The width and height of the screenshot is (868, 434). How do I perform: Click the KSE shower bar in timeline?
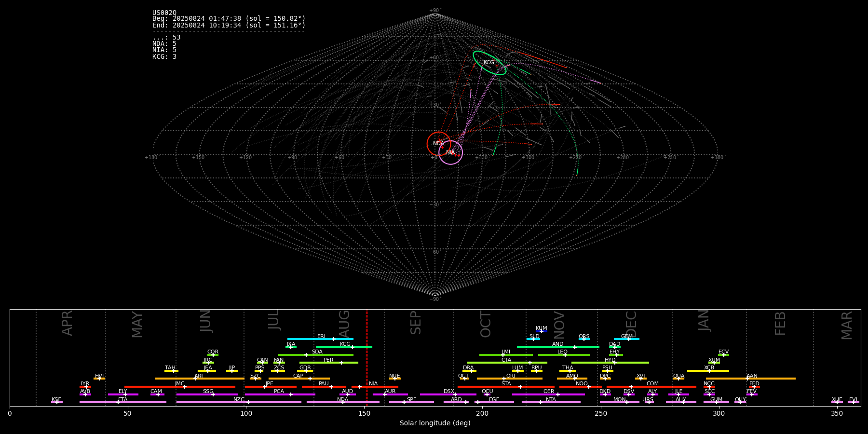57,402
